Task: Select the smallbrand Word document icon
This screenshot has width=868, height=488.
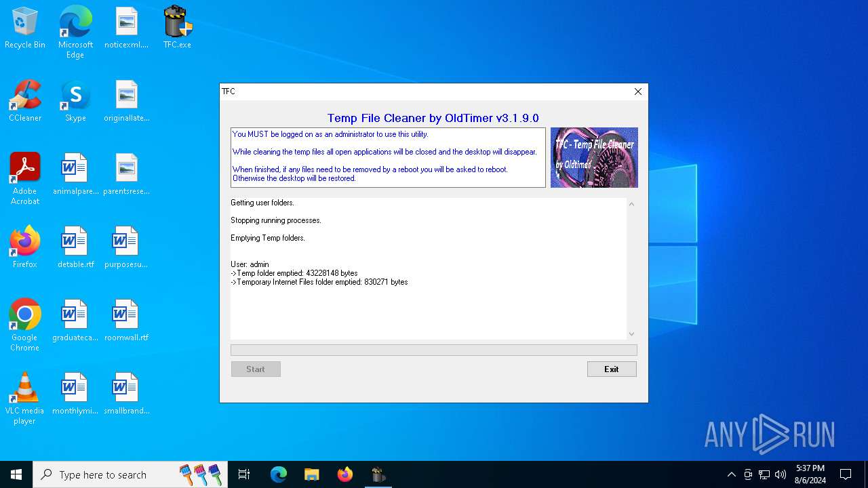Action: 126,394
